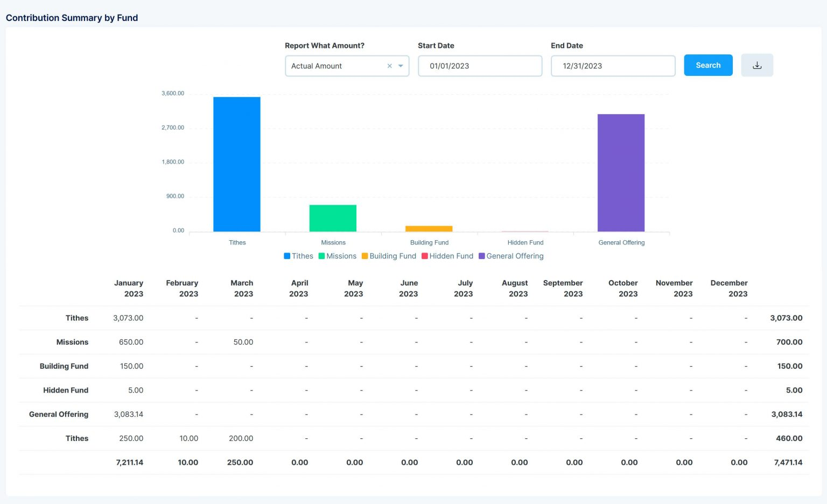Click the 460.00 row total
Viewport: 827px width, 504px height.
pyautogui.click(x=789, y=439)
